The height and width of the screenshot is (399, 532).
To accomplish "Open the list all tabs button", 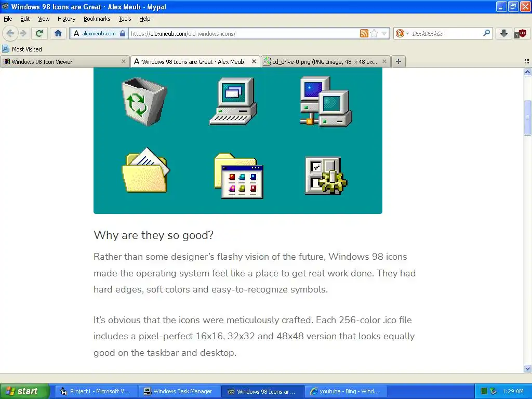I will (527, 61).
